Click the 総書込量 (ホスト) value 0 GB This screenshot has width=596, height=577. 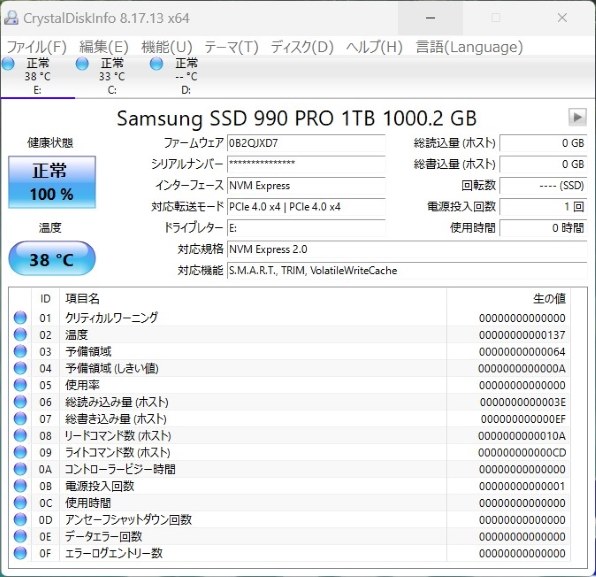[543, 164]
